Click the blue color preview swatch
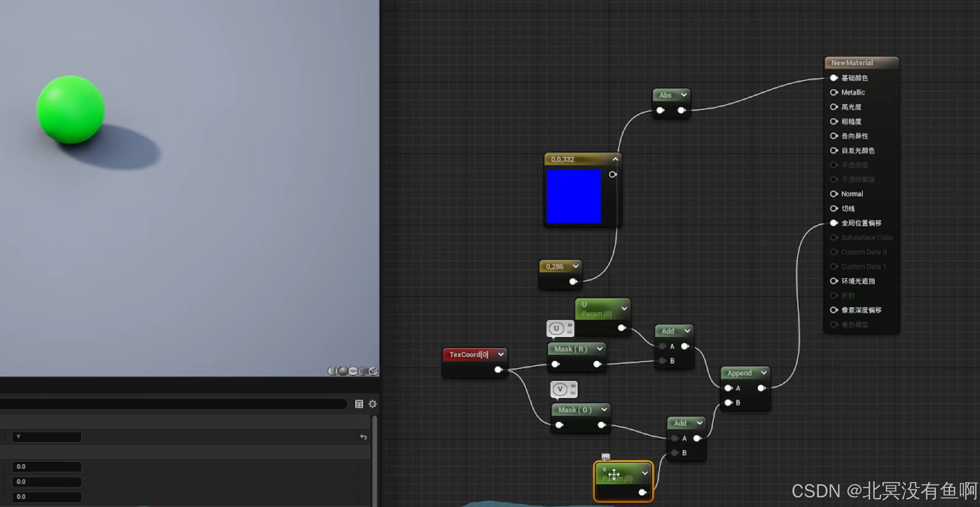The image size is (980, 507). [573, 196]
